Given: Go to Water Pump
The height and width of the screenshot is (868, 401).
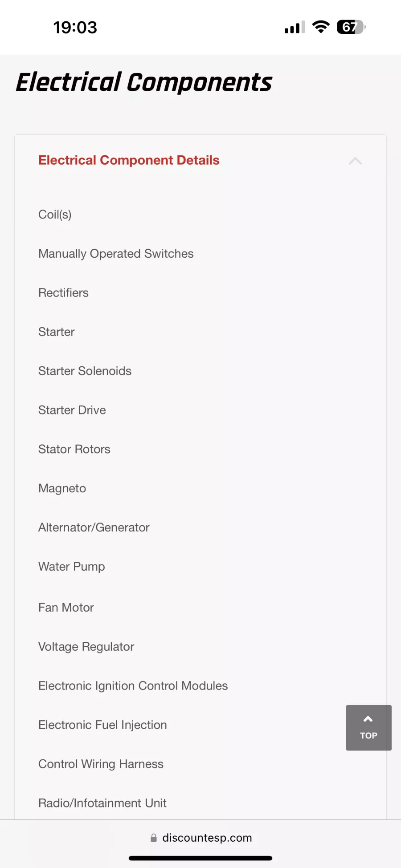Looking at the screenshot, I should [71, 567].
